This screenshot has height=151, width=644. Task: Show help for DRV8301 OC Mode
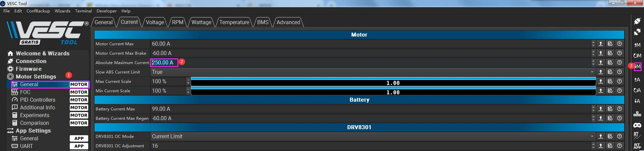(x=620, y=136)
